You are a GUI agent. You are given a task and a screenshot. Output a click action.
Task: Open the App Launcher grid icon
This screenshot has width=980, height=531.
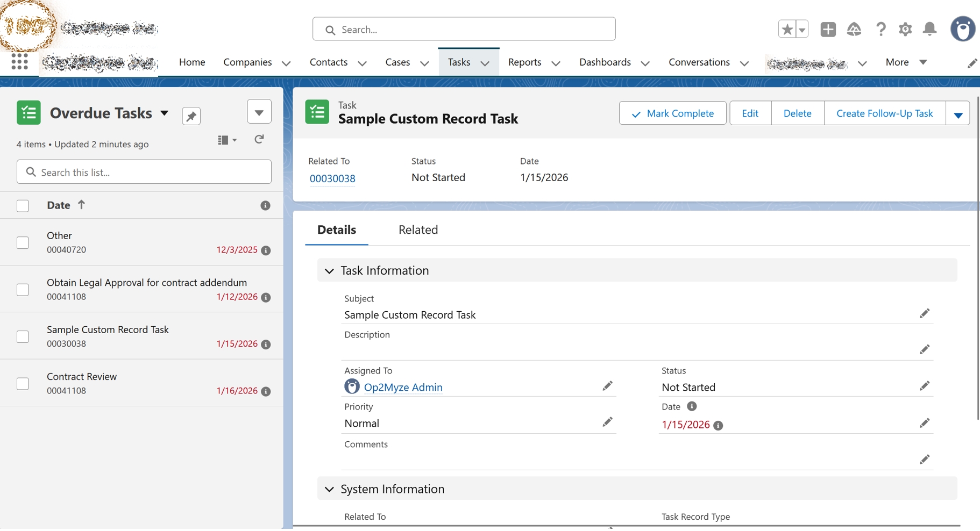pyautogui.click(x=19, y=62)
